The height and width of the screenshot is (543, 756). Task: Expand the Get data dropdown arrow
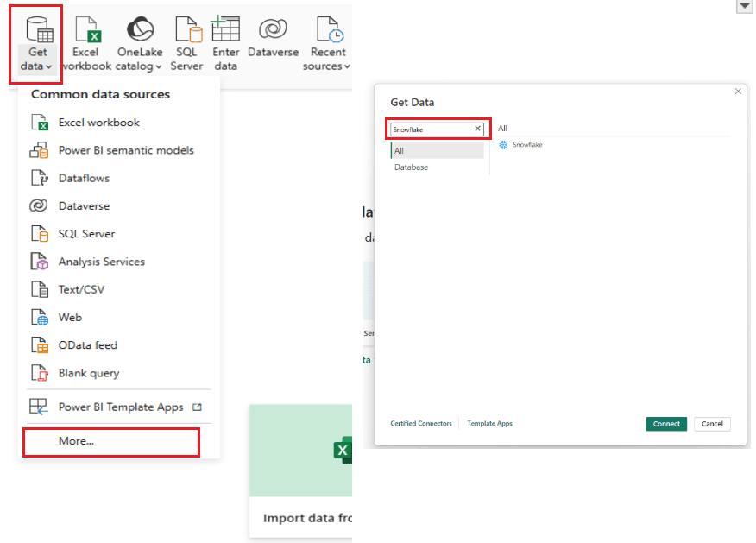[48, 66]
